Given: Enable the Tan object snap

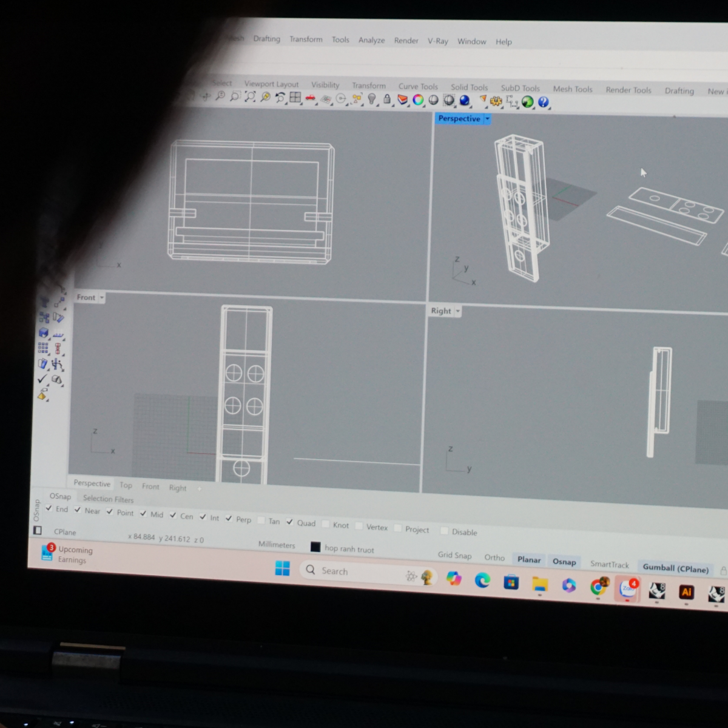Looking at the screenshot, I should (261, 521).
